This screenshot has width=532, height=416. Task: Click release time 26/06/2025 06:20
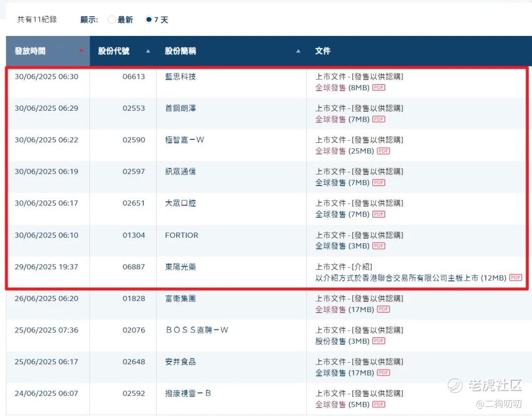click(x=46, y=298)
